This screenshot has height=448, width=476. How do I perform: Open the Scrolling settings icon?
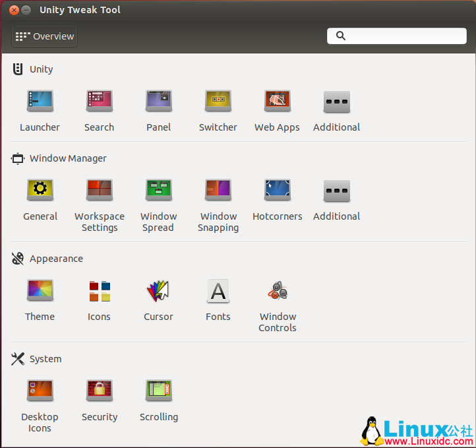[x=159, y=391]
